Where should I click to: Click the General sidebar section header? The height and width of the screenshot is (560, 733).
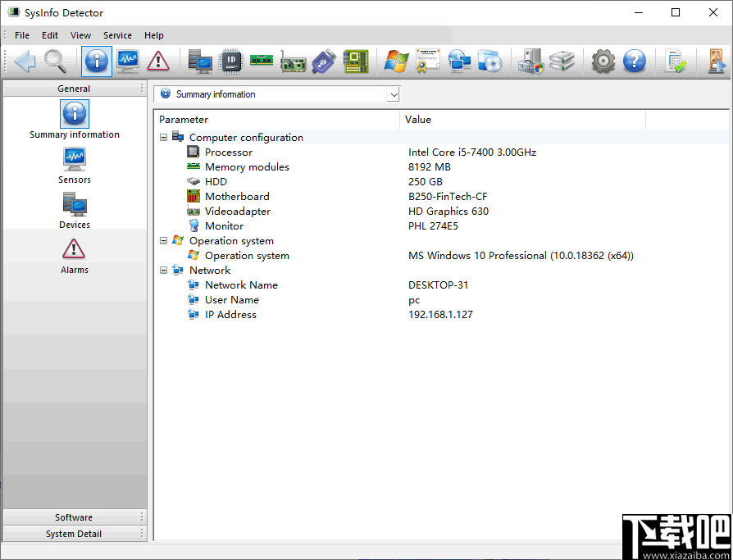[x=75, y=89]
